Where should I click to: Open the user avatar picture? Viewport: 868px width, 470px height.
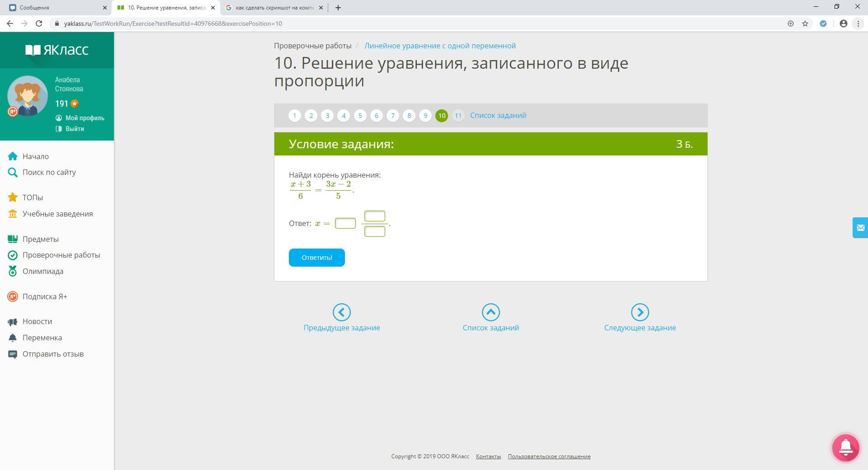coord(28,96)
